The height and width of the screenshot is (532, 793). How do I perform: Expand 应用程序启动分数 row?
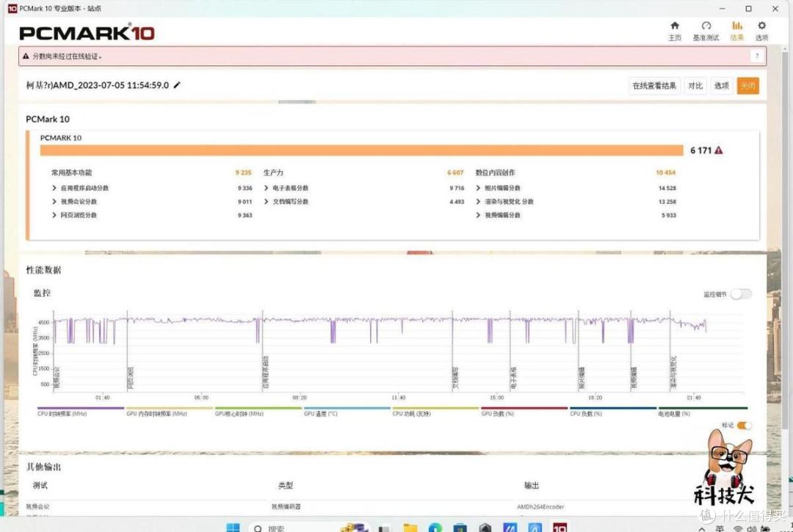coord(54,188)
